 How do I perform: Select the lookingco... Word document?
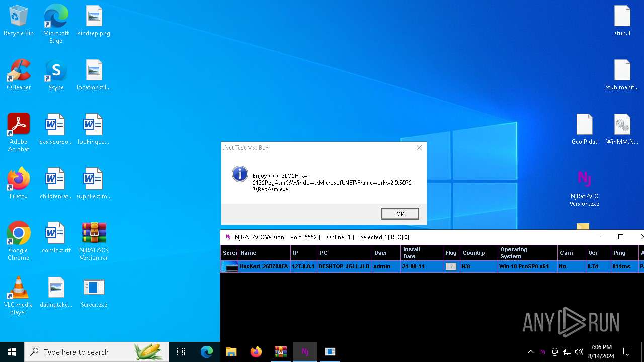coord(94,130)
